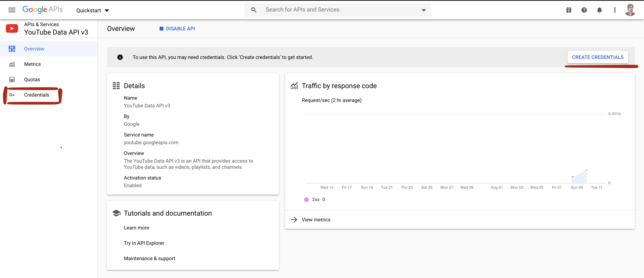Click the YouTube Data API v3 name value
The image size is (644, 278).
point(147,106)
